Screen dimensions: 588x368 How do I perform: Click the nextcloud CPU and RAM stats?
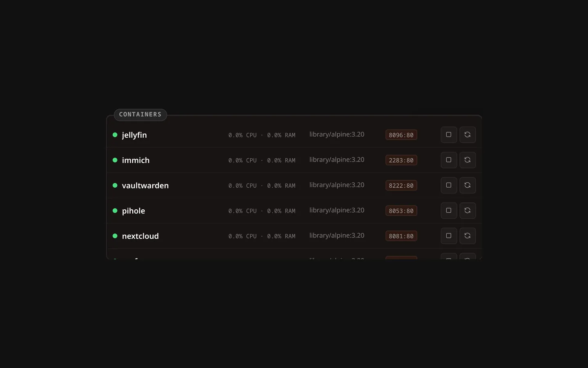point(262,236)
